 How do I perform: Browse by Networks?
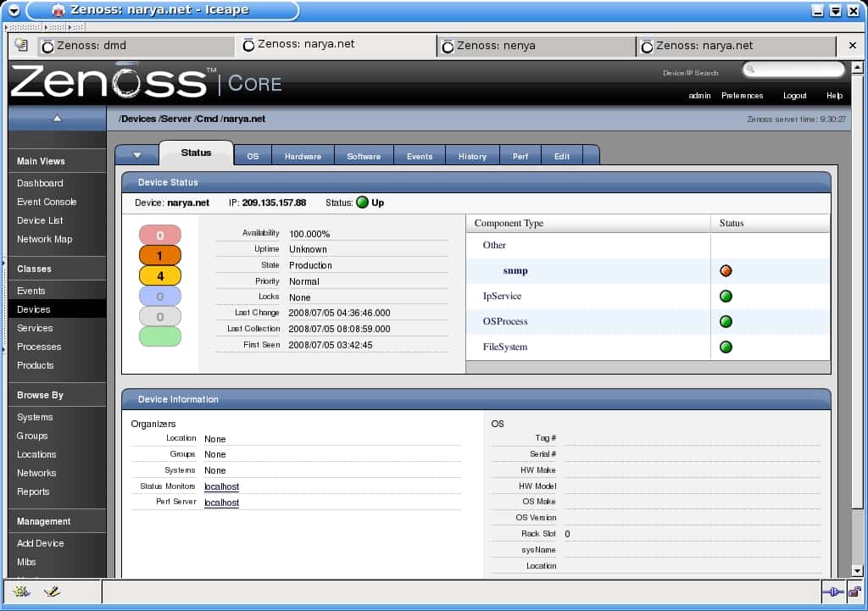click(x=36, y=473)
